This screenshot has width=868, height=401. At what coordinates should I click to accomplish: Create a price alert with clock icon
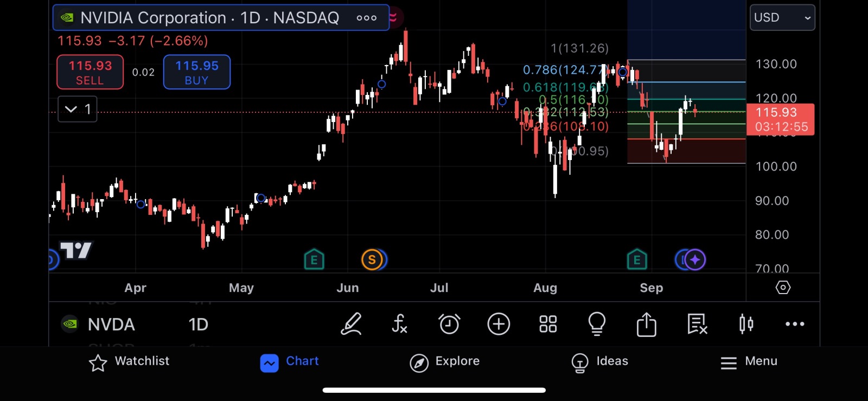coord(449,324)
